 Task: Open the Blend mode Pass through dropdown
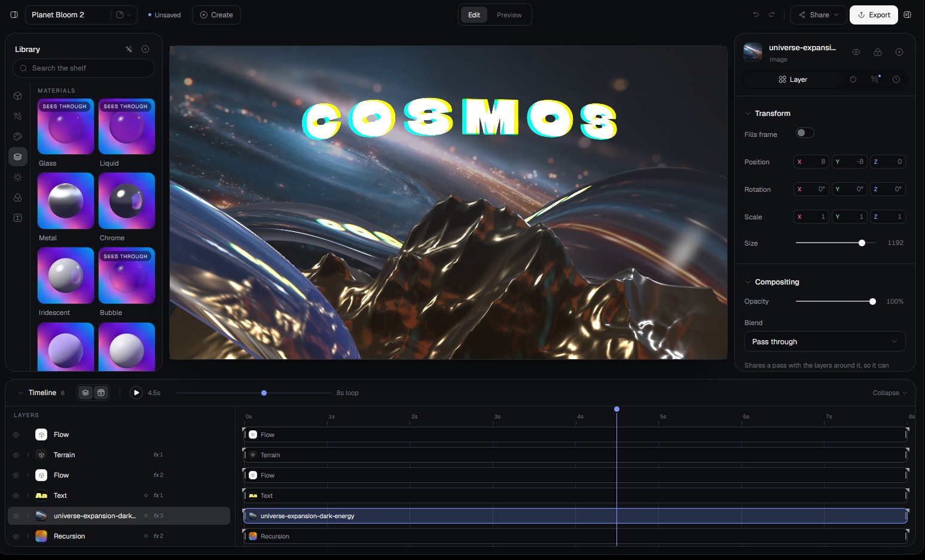[825, 341]
